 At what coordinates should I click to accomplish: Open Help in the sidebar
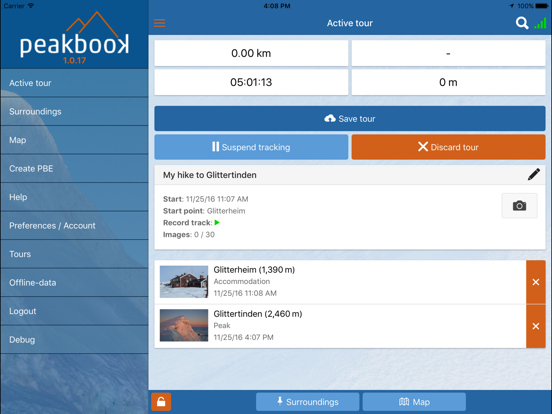(74, 197)
